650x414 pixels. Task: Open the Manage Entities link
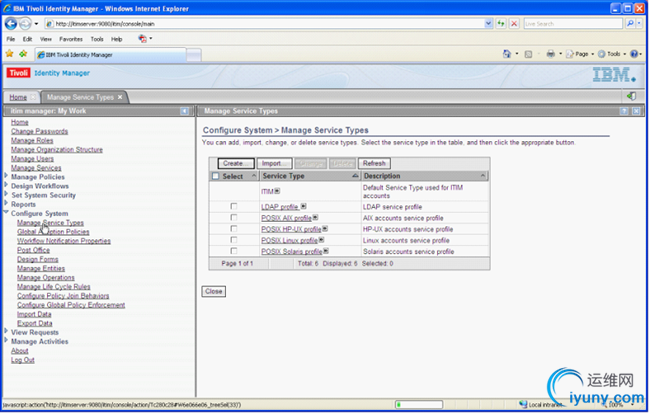[41, 269]
